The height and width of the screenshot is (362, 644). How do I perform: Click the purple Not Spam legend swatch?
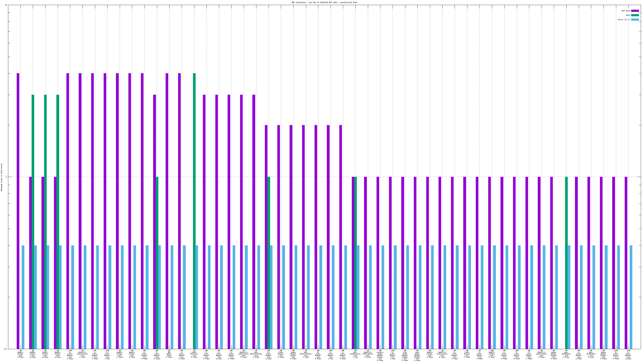pyautogui.click(x=635, y=11)
